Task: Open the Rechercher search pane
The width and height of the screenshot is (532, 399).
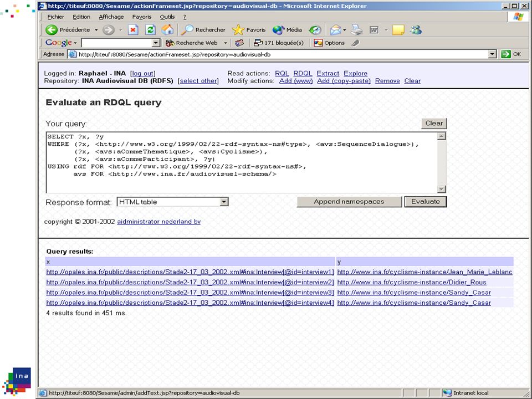Action: [203, 30]
